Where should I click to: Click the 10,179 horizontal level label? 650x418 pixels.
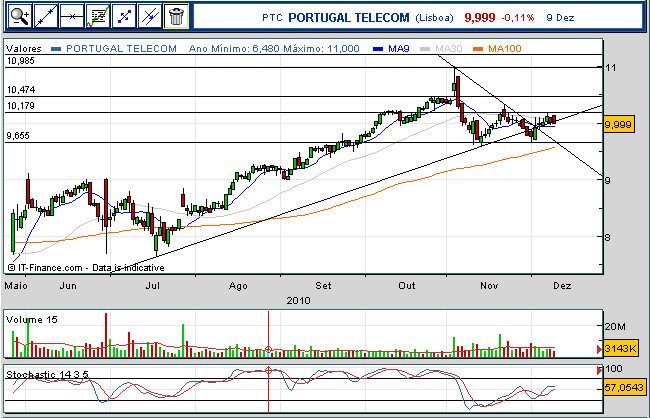[x=21, y=106]
